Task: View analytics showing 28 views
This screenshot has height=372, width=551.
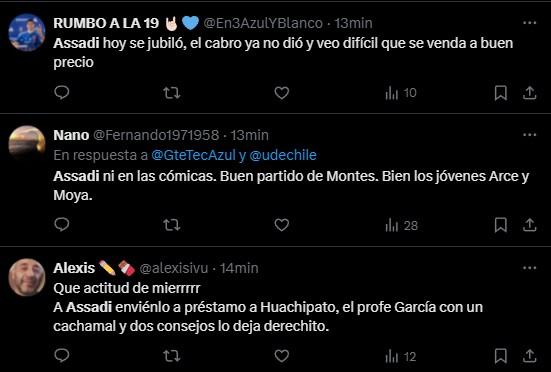Action: click(x=401, y=225)
